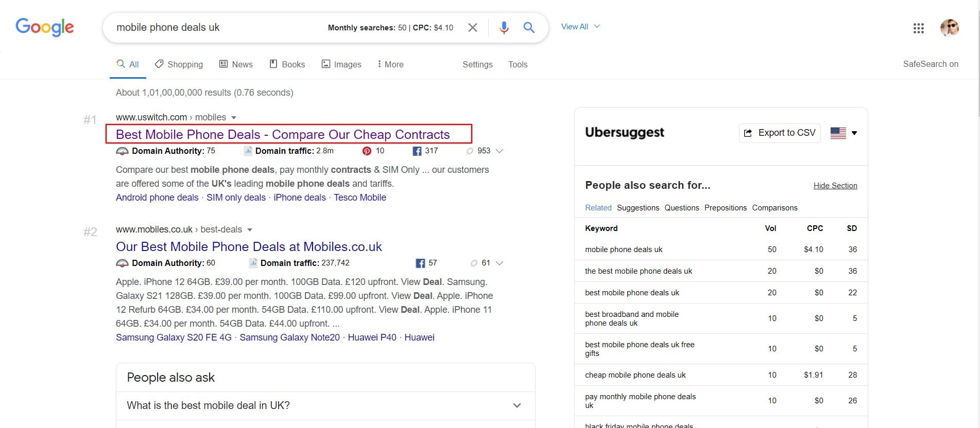
Task: Select Related tab in Ubersuggest
Action: point(598,208)
